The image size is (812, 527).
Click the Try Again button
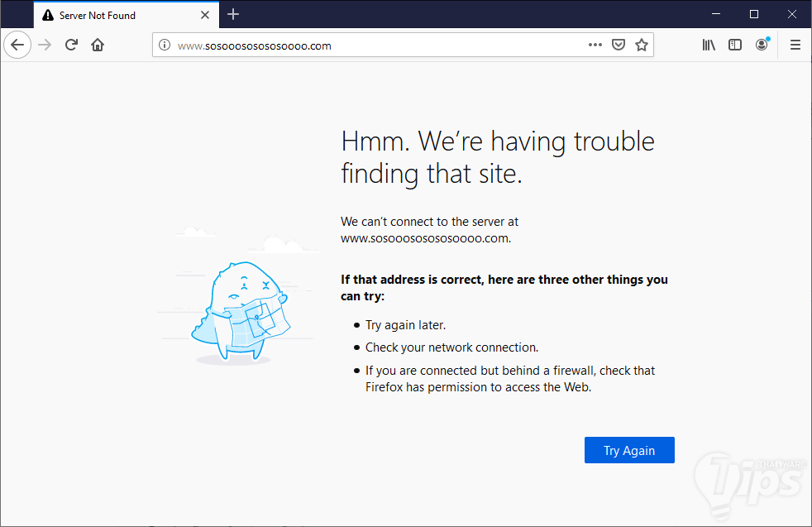tap(629, 450)
